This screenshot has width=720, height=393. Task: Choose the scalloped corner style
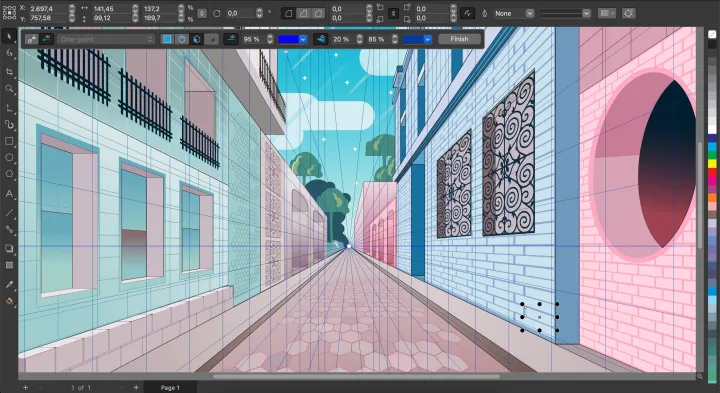point(303,13)
